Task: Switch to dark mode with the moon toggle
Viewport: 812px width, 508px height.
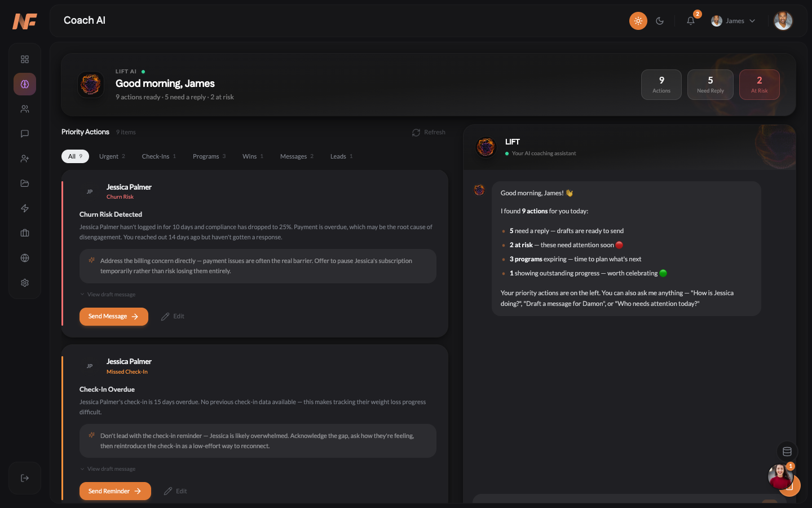Action: point(660,20)
